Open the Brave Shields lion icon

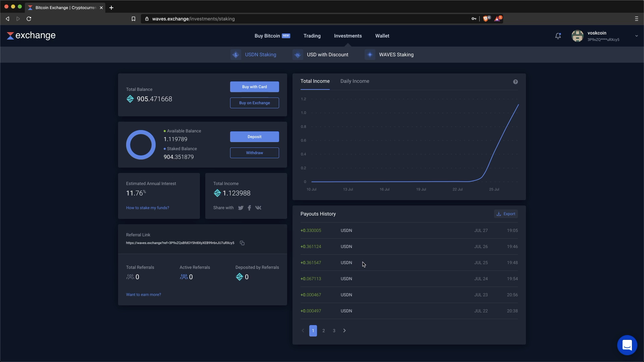[486, 19]
